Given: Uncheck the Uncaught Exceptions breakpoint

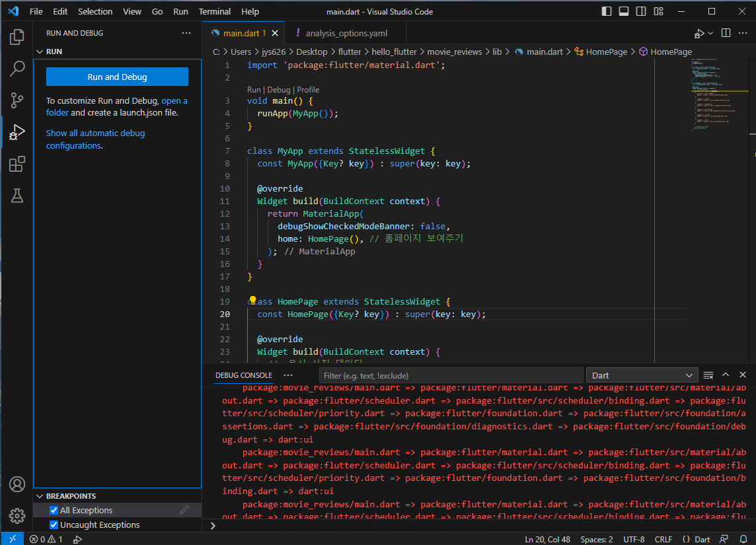Looking at the screenshot, I should tap(54, 525).
